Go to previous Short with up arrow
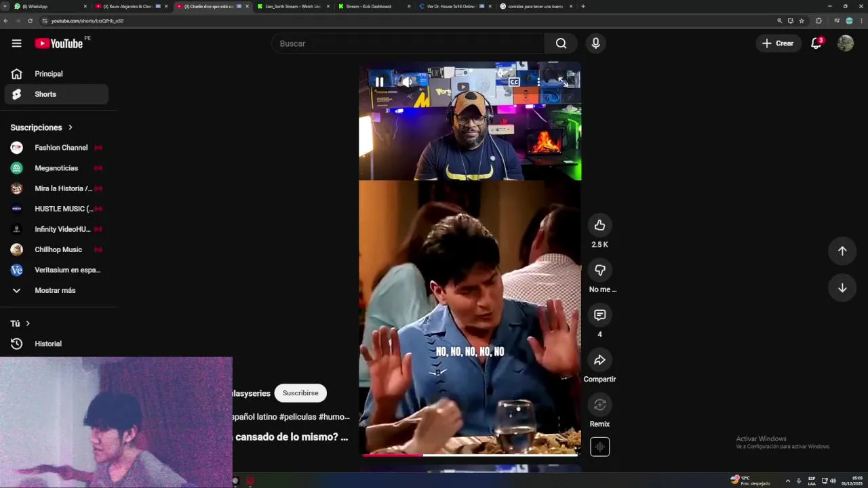Image resolution: width=868 pixels, height=488 pixels. point(842,251)
